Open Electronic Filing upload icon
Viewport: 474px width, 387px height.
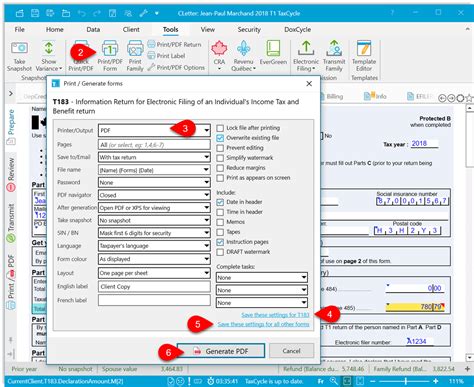306,48
